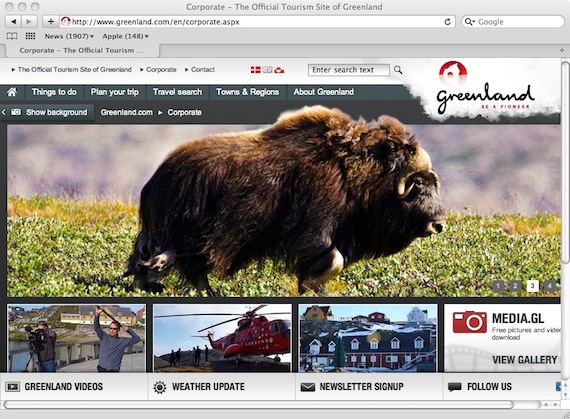Open the News (1907) bookmarks dropdown
This screenshot has height=419, width=570.
pyautogui.click(x=69, y=36)
